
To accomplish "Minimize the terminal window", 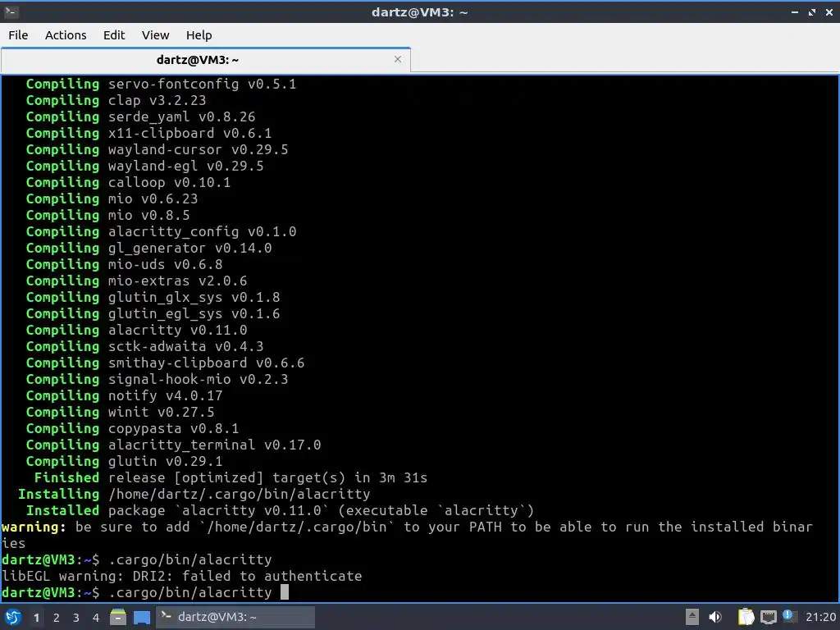I will [795, 11].
